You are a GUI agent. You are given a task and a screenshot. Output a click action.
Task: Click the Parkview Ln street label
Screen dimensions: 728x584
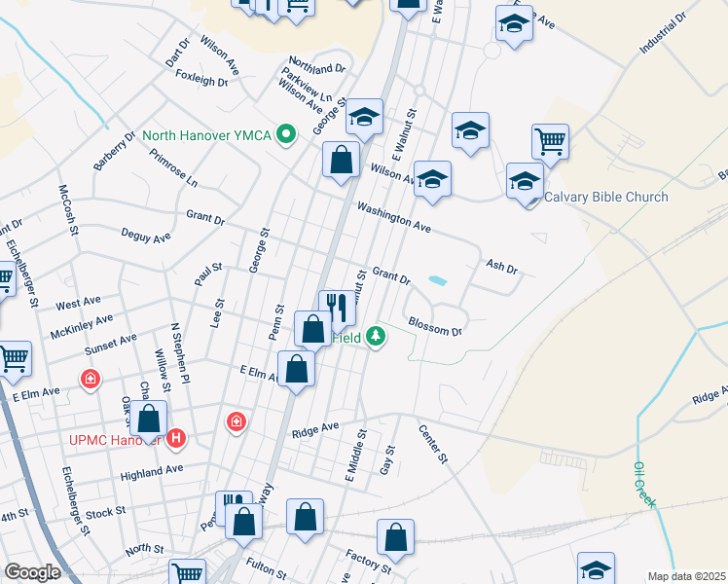[307, 85]
